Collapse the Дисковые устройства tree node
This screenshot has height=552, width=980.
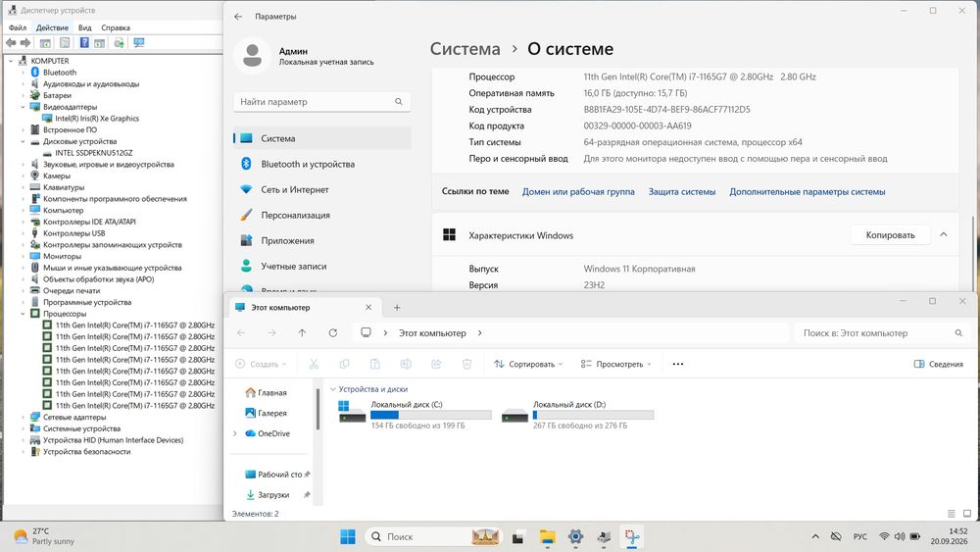(24, 141)
